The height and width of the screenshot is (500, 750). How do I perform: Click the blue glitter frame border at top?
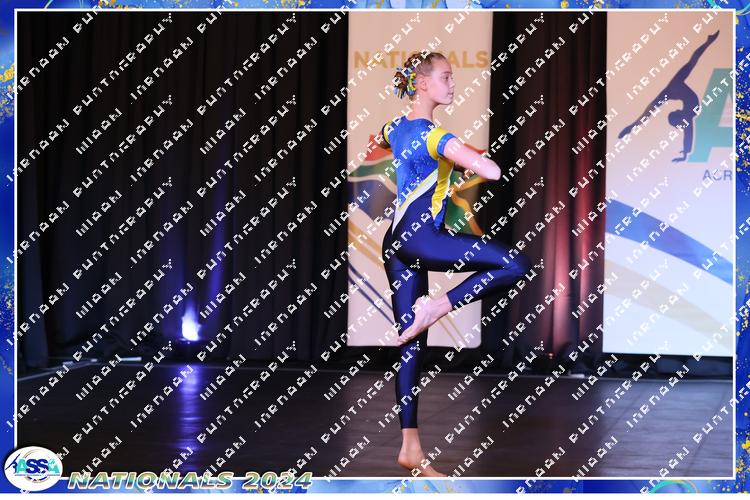point(375,5)
